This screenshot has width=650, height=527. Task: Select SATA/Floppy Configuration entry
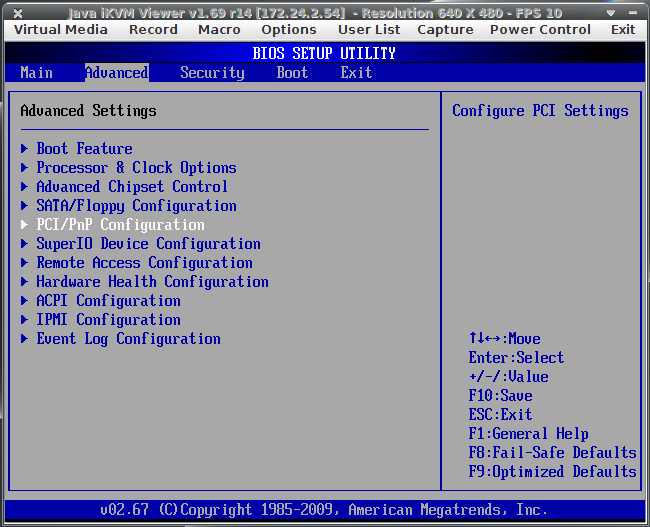click(x=136, y=206)
